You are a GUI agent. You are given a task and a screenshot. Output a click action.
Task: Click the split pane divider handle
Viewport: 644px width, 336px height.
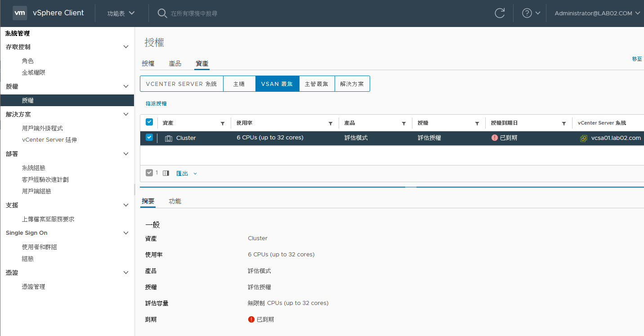(x=411, y=187)
